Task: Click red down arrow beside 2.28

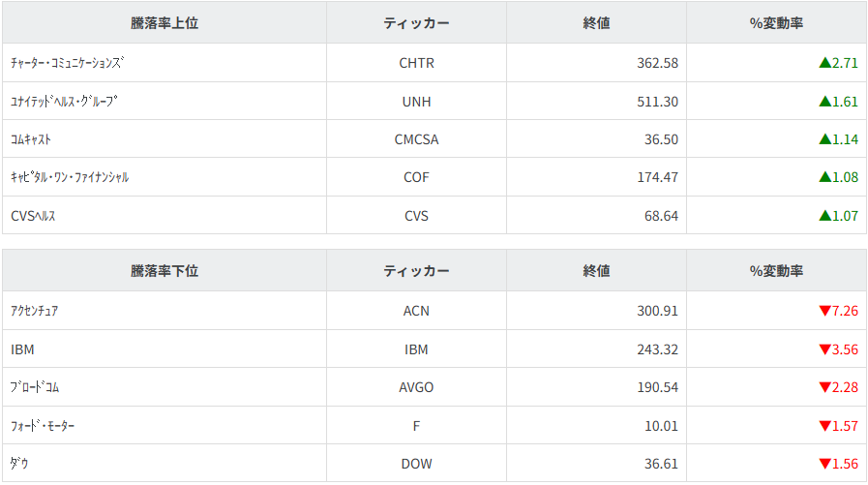Action: click(824, 387)
